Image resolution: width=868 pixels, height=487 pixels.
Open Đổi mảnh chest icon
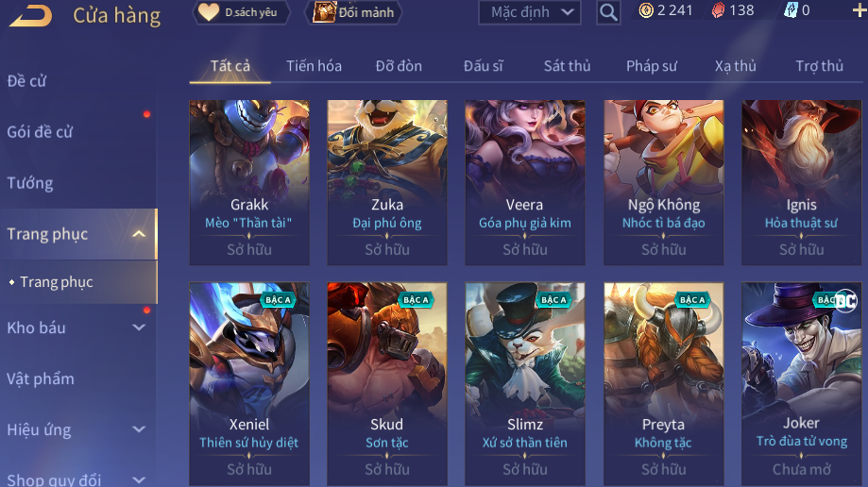click(324, 12)
